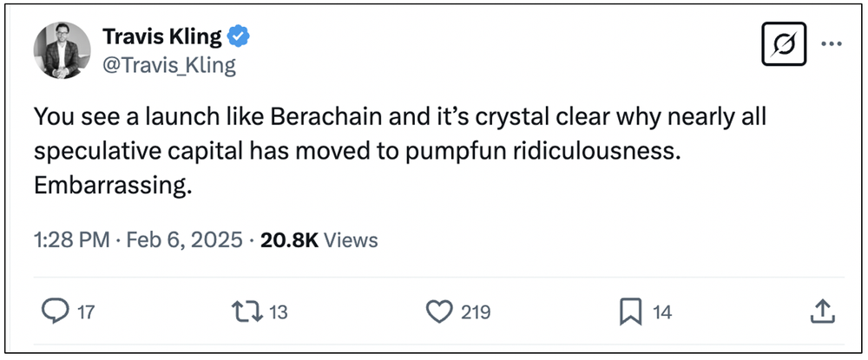Bookmark the tweet using the bookmark icon
This screenshot has height=360, width=868.
pyautogui.click(x=630, y=311)
